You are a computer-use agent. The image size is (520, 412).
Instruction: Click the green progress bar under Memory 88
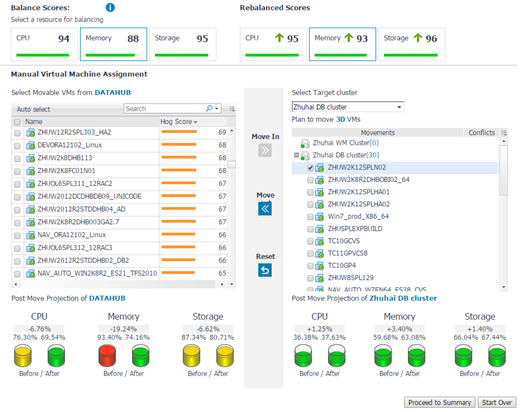click(x=110, y=55)
